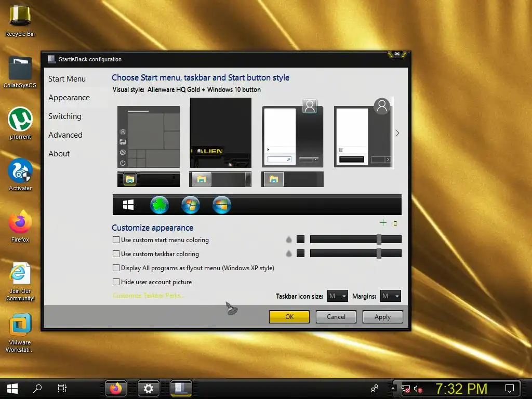Click the green plus add-button-image icon
The image size is (532, 399).
click(x=383, y=222)
